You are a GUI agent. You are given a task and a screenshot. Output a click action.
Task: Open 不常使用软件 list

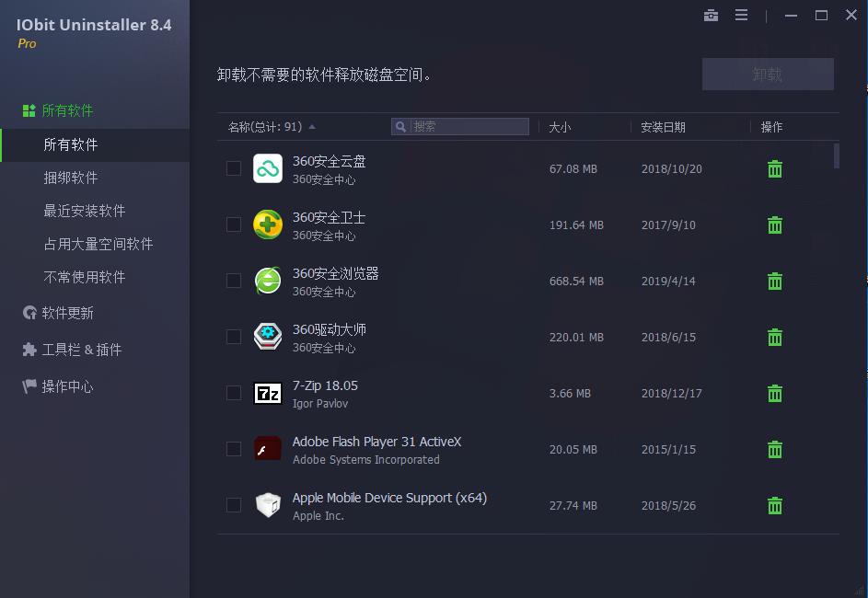click(84, 277)
